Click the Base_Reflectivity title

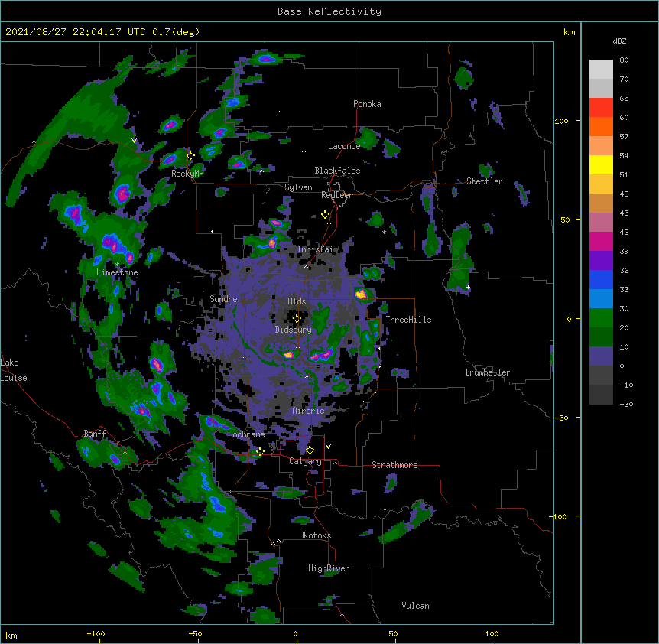[x=329, y=11]
